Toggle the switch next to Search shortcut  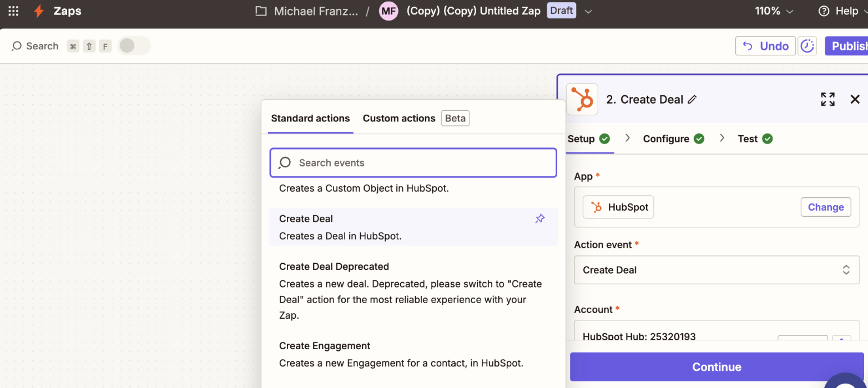(134, 45)
